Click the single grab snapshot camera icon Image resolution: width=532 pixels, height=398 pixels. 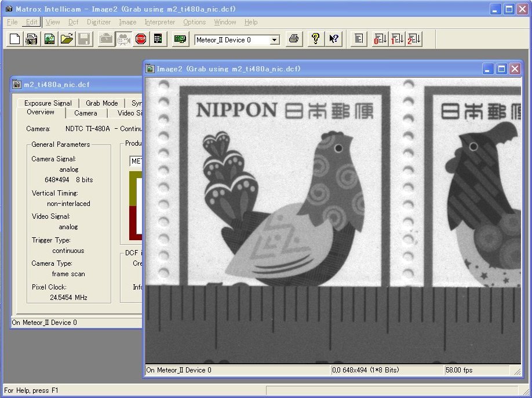coord(106,39)
